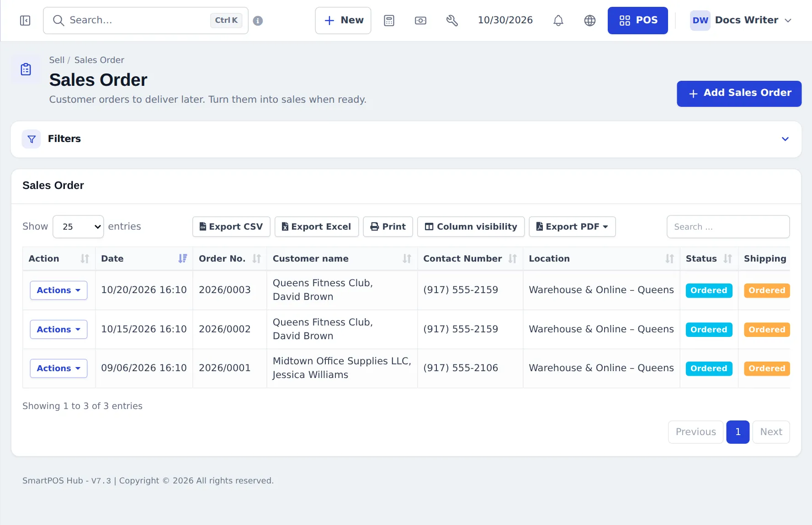Screen dimensions: 812x525
Task: Click the New button
Action: 343,21
